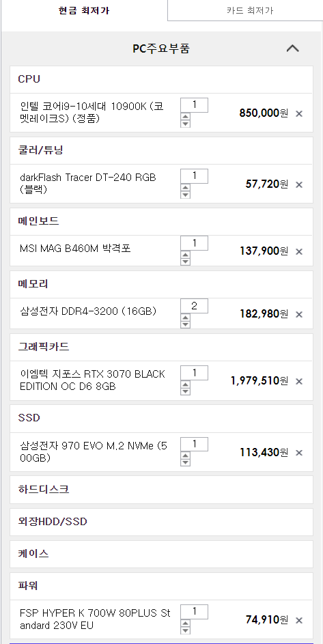
Task: Open the MSI MAG B460M 박격포 product link
Action: [75, 248]
